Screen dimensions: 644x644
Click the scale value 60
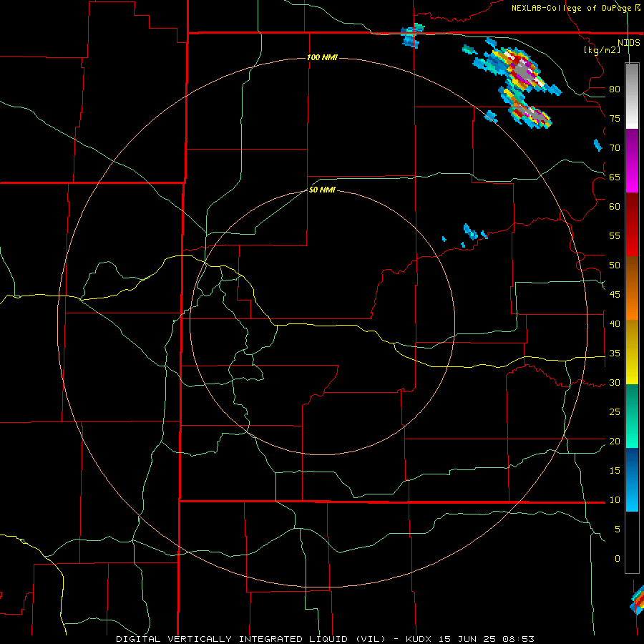pos(615,207)
